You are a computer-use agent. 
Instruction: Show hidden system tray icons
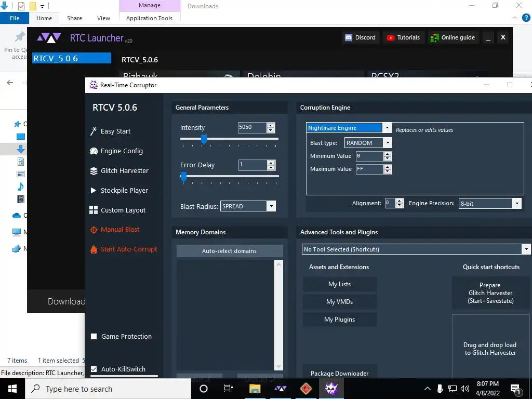428,389
